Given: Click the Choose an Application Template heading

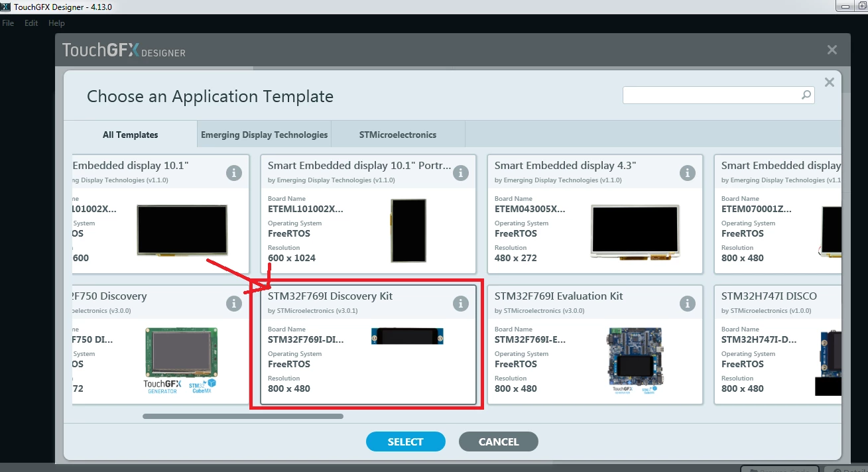Looking at the screenshot, I should [210, 97].
